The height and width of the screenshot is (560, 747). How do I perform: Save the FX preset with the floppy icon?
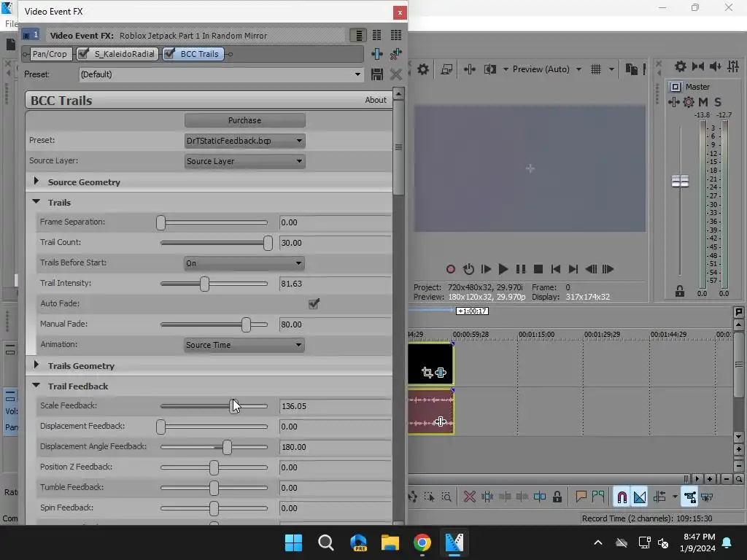[377, 74]
